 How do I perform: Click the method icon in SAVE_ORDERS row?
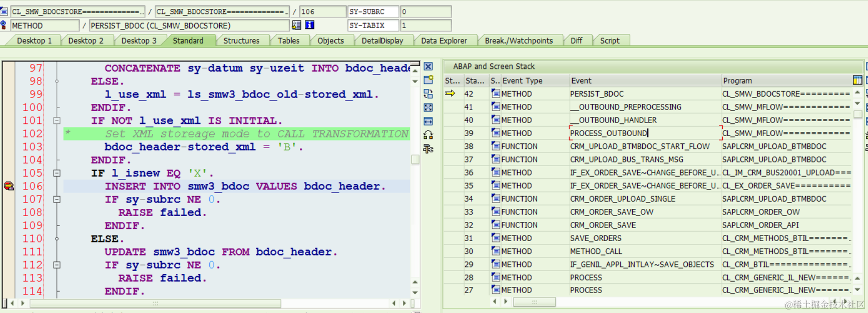point(496,238)
